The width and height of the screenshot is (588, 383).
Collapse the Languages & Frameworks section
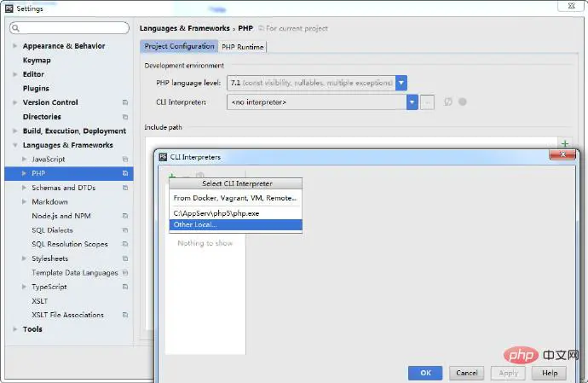[14, 145]
